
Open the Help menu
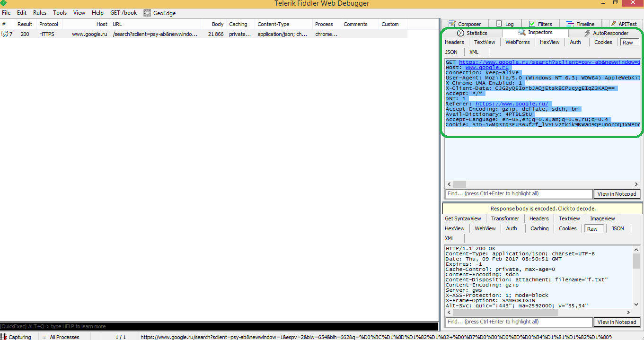click(97, 13)
